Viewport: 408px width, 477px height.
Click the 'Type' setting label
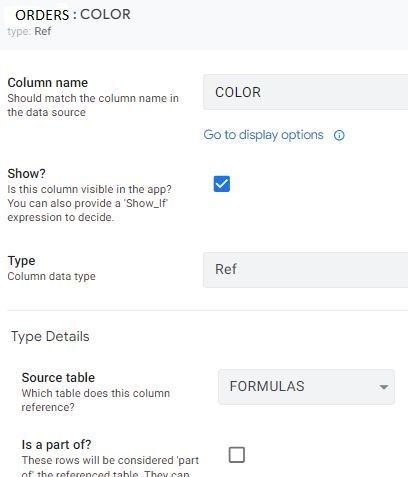pos(21,261)
